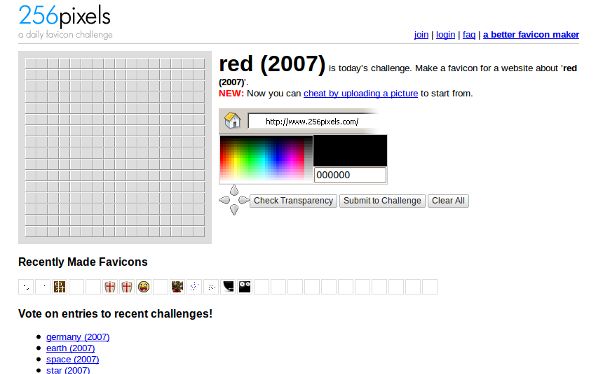Click the shift-pixels-down arrow

(x=234, y=209)
